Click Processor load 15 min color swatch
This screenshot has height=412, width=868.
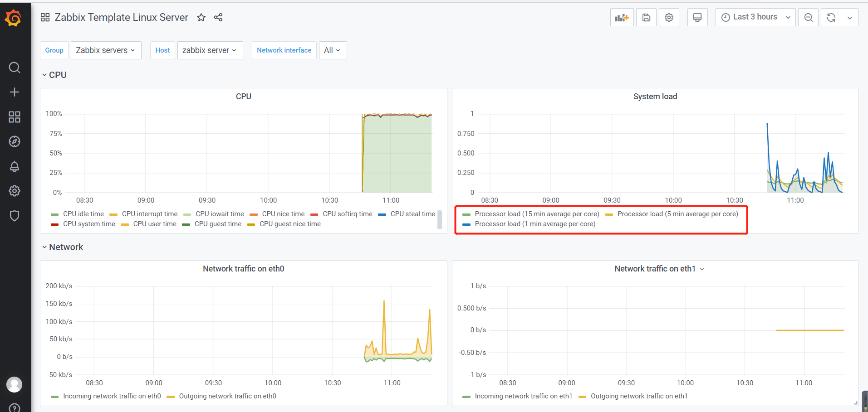point(466,214)
